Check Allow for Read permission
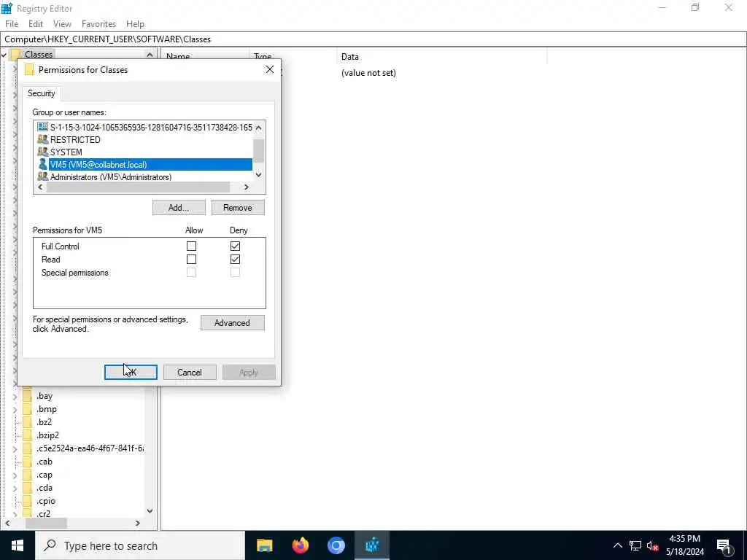Screen dimensions: 747x560 (x=192, y=260)
